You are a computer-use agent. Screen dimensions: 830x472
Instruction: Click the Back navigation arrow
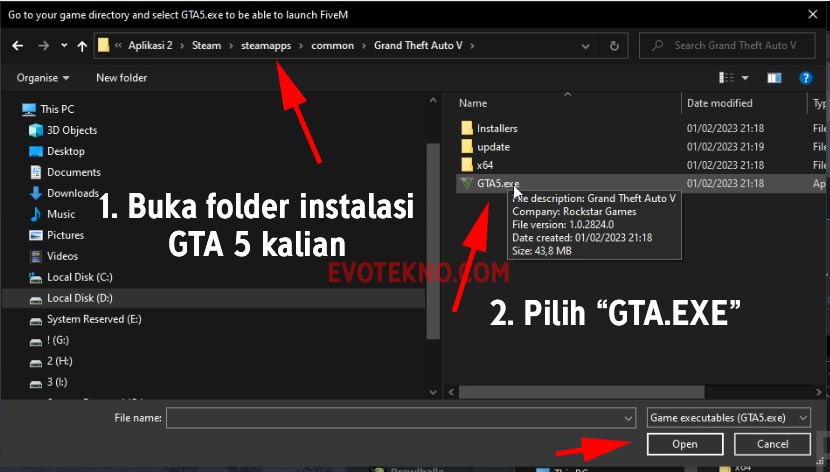point(17,46)
